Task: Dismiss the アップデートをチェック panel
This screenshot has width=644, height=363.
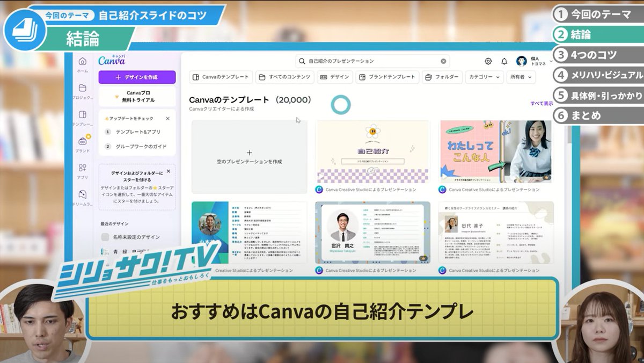Action: pyautogui.click(x=167, y=119)
